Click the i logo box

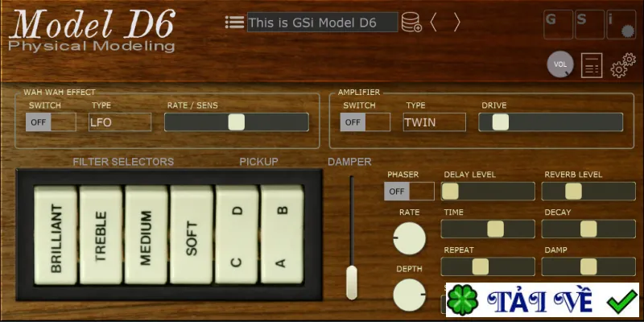(x=621, y=25)
